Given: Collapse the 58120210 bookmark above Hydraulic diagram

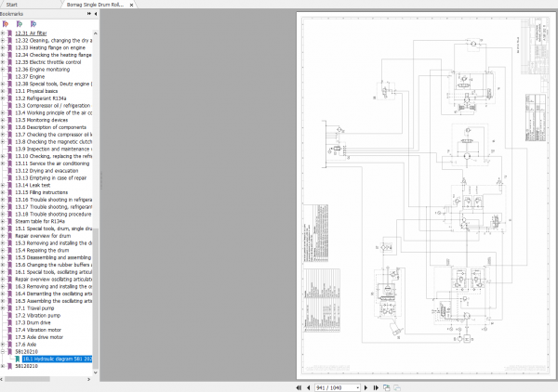Looking at the screenshot, I should pos(3,351).
